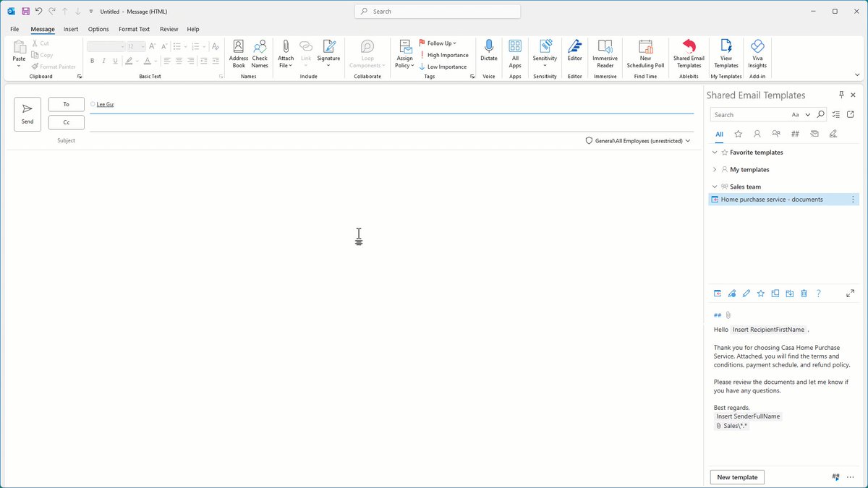Click the Cc button
Viewport: 868px width, 488px height.
[x=67, y=123]
